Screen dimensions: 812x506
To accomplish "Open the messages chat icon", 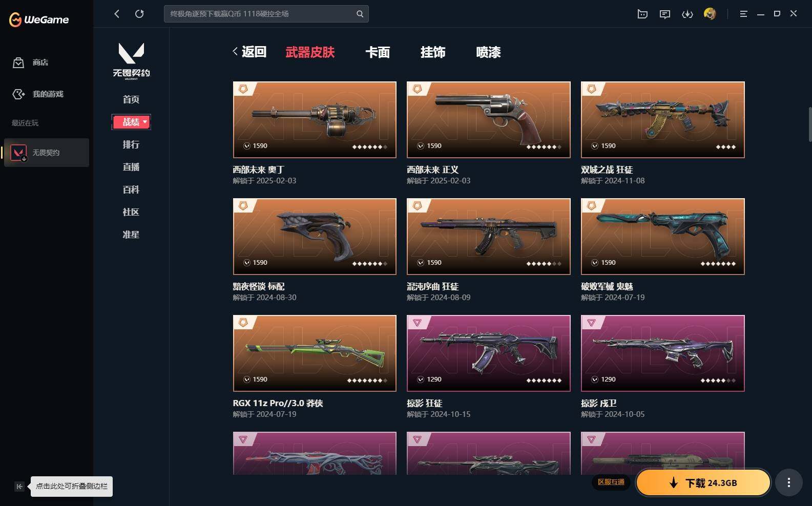I will click(665, 14).
